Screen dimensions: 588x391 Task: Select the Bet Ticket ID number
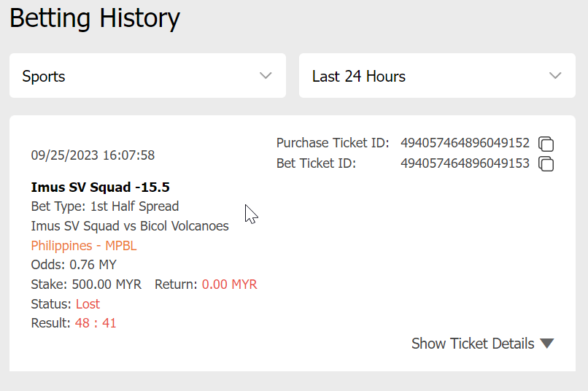point(465,163)
